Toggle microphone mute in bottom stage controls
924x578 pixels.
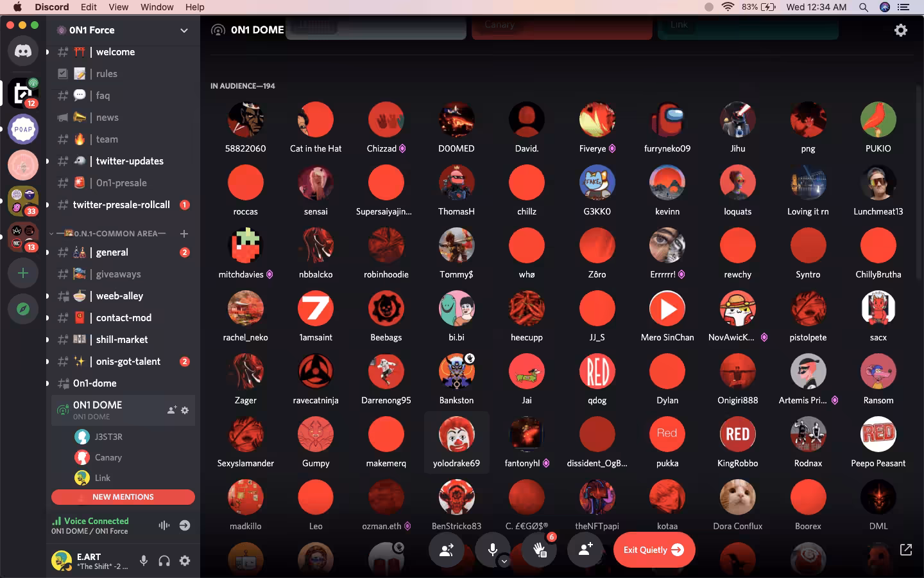click(492, 550)
